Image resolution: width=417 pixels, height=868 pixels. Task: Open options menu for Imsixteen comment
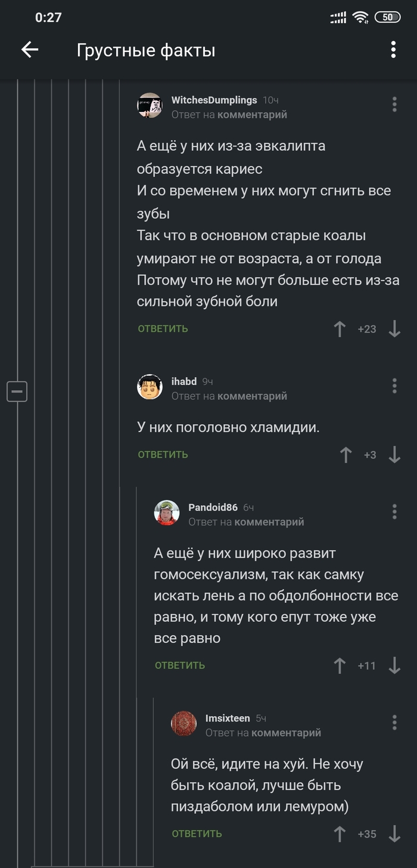pyautogui.click(x=394, y=723)
